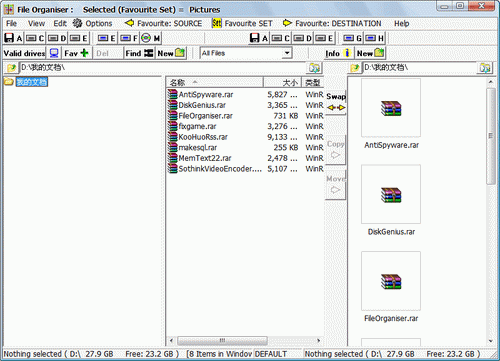Sort by 名称 column header
Image resolution: width=500 pixels, height=361 pixels.
tap(215, 82)
